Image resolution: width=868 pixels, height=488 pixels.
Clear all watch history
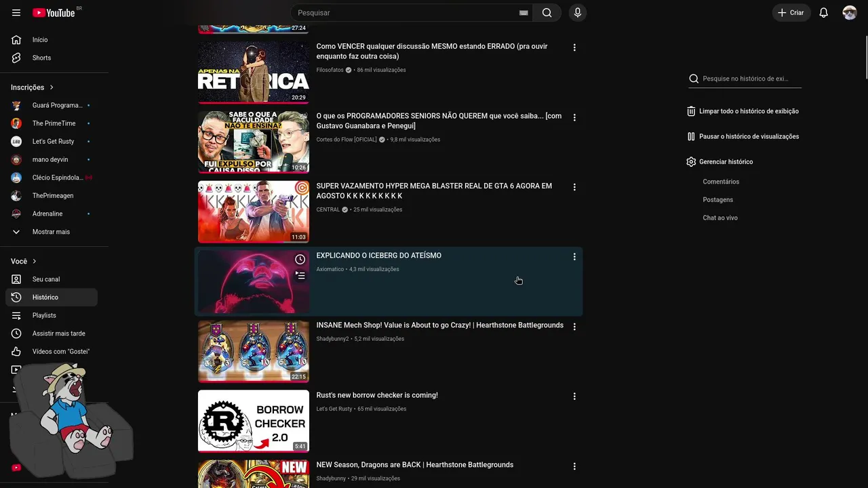pyautogui.click(x=743, y=111)
